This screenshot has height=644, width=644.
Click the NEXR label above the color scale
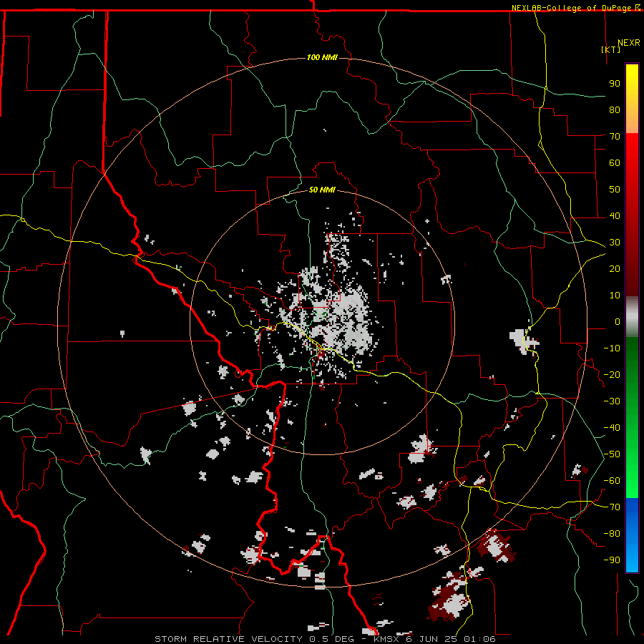point(629,43)
